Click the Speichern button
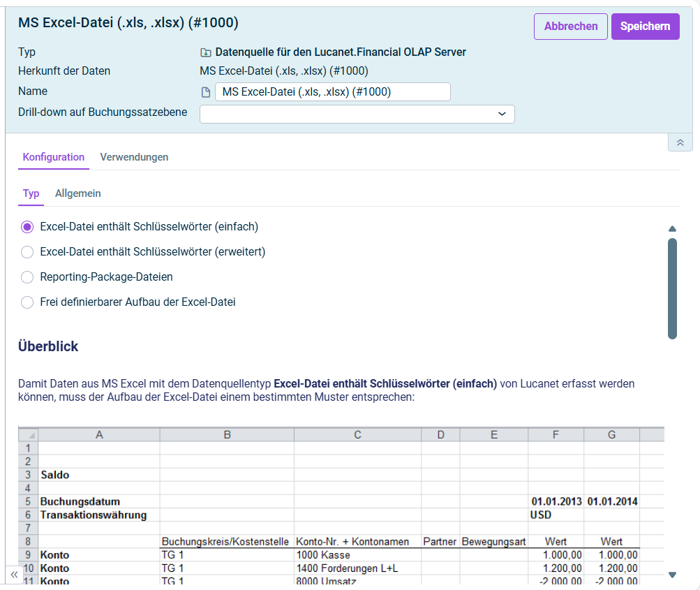Viewport: 700px width, 590px height. (645, 27)
